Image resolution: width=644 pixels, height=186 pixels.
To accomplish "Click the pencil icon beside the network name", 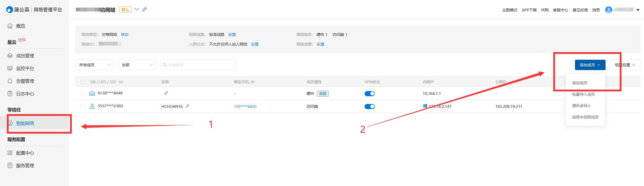I will (144, 9).
